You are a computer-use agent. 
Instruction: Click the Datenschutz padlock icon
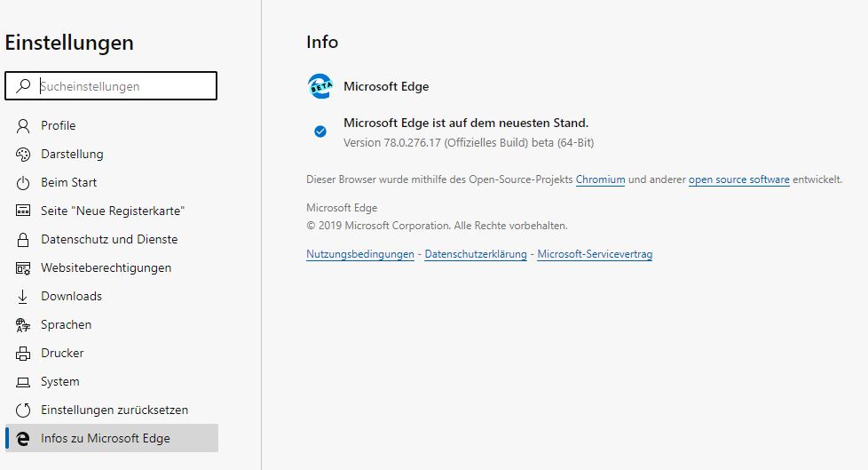pos(23,239)
